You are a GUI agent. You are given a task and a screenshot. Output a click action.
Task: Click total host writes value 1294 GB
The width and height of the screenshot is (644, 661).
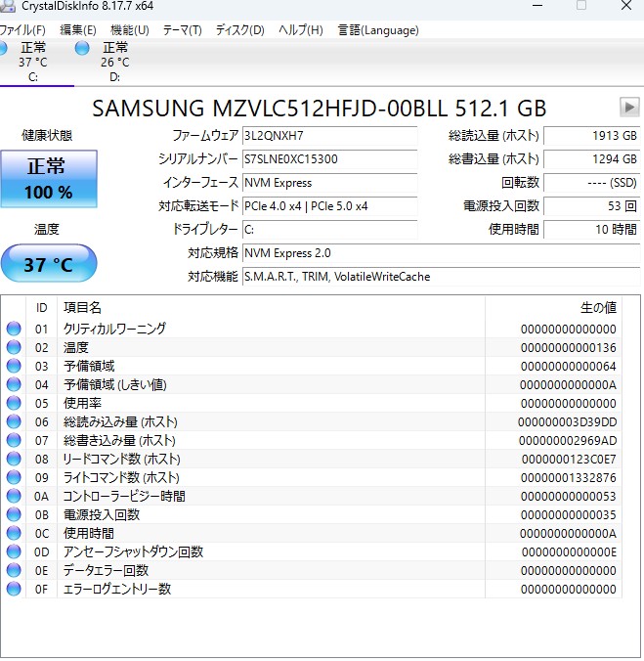592,159
